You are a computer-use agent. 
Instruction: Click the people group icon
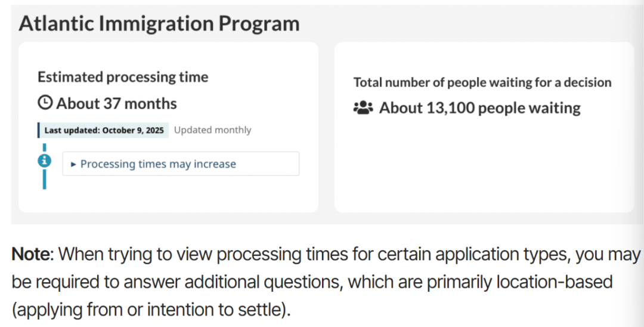[363, 108]
